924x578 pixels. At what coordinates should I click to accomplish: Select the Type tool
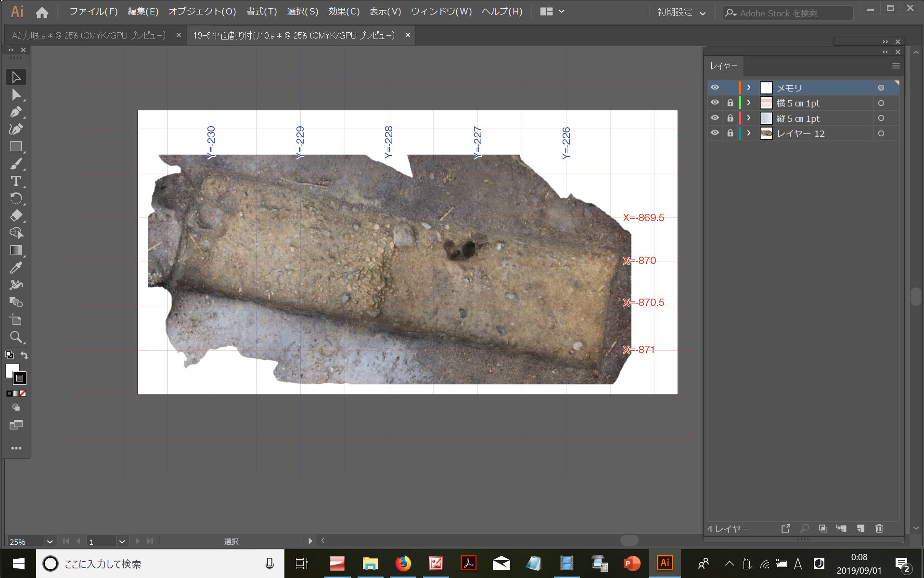tap(15, 181)
